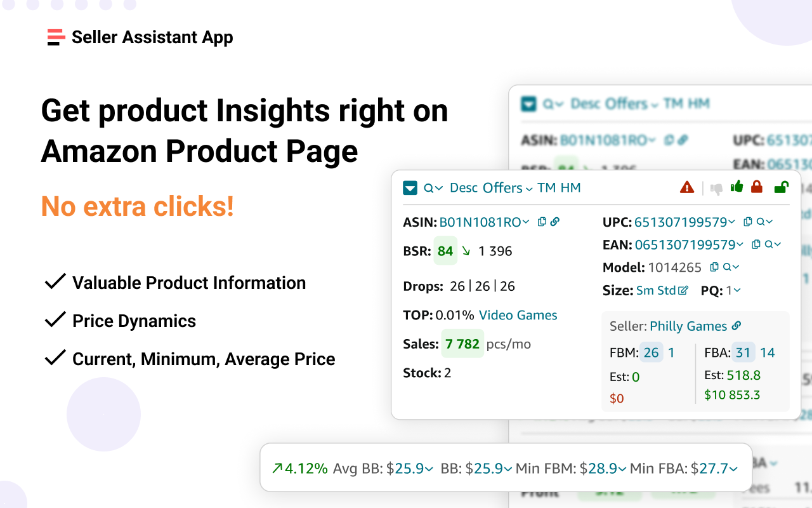Open the Min FBA price dropdown
Viewport: 812px width, 508px height.
(x=734, y=468)
